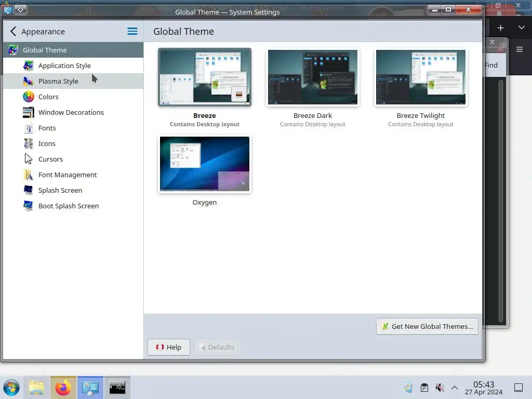Open new tab in Firefox window

tap(500, 28)
